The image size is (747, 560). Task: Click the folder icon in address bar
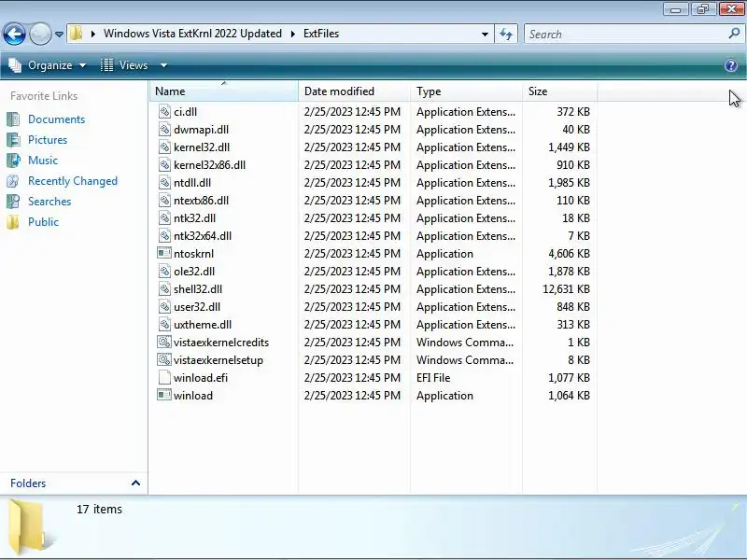(x=76, y=34)
